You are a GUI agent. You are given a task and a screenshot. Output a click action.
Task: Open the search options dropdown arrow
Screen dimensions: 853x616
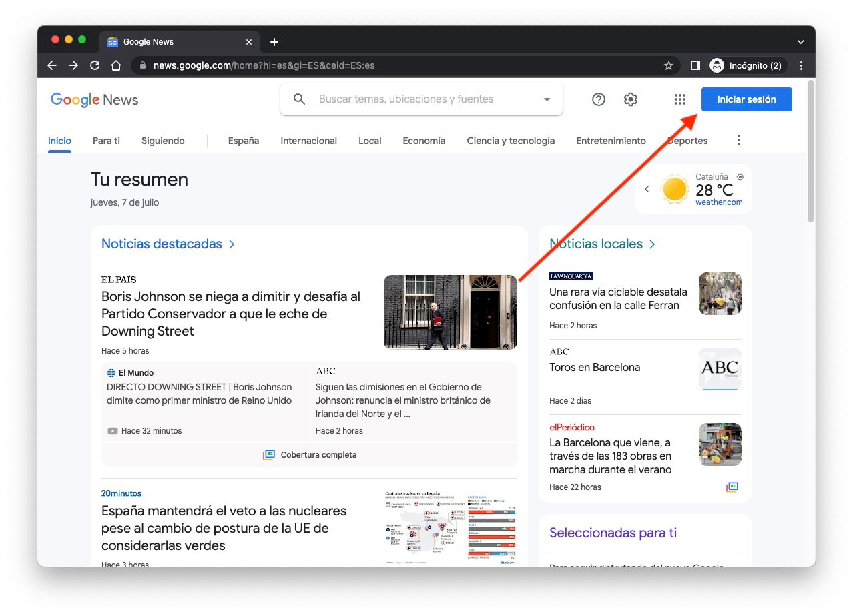tap(546, 99)
